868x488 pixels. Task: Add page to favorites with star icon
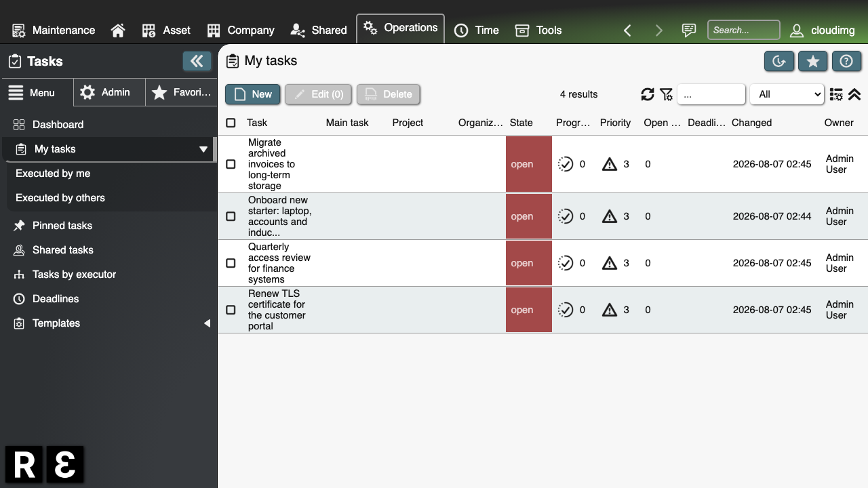pyautogui.click(x=812, y=61)
